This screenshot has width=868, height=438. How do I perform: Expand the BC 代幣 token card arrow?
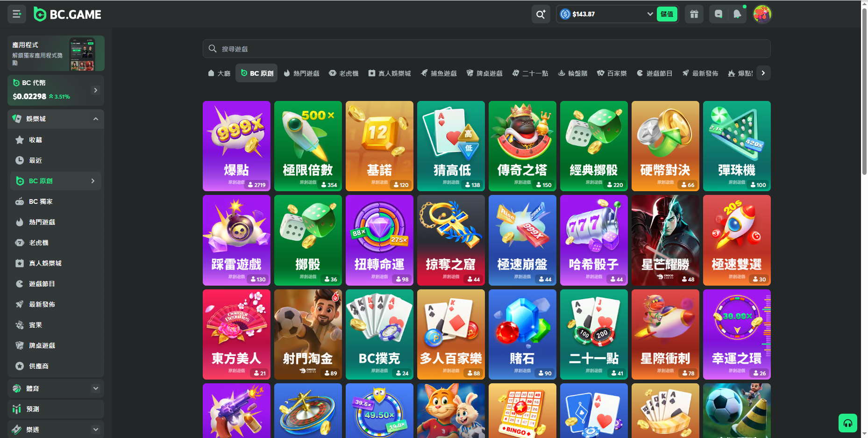click(96, 90)
